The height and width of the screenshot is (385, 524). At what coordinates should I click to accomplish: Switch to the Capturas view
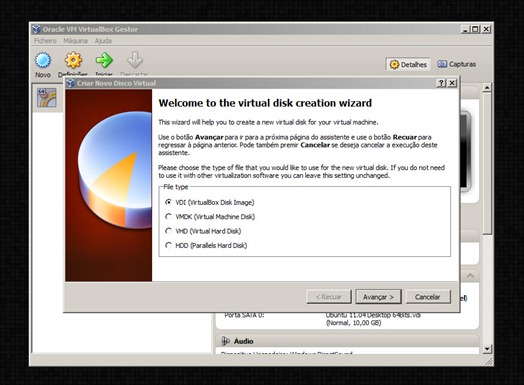[456, 64]
